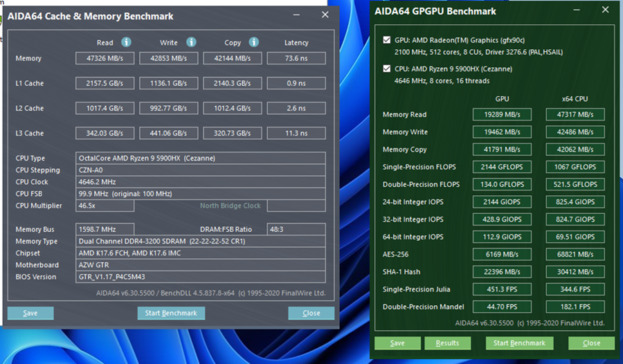This screenshot has height=364, width=623.
Task: Click the Motherboard field AZW GTR
Action: click(201, 264)
